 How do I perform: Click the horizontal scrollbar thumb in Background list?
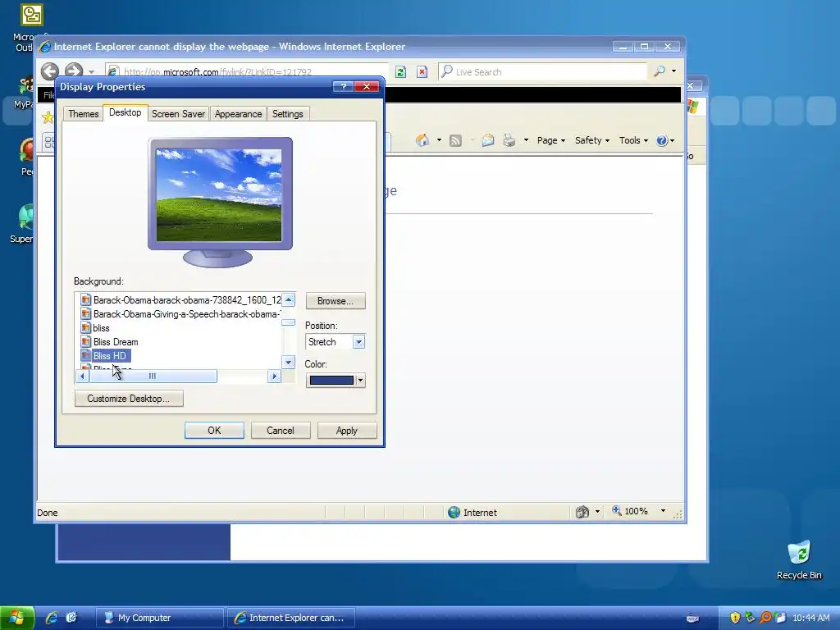coord(153,376)
